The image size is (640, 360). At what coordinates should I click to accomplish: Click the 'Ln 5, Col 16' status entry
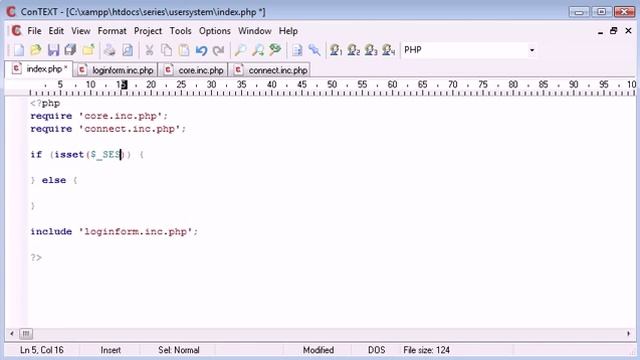click(42, 350)
